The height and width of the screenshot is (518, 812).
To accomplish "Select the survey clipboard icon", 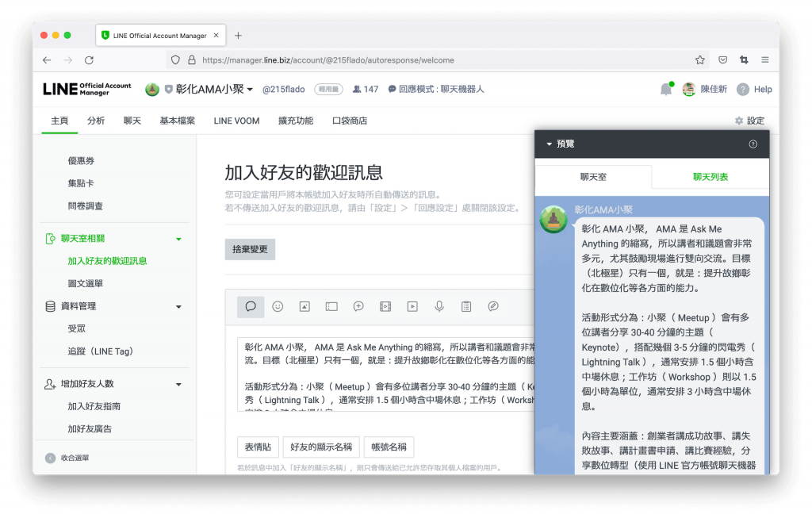I will 466,307.
